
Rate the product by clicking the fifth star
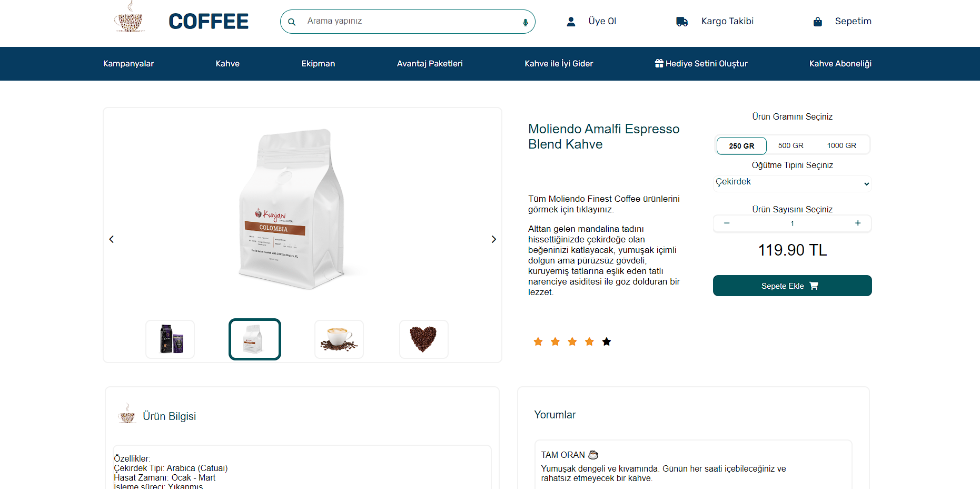(607, 341)
